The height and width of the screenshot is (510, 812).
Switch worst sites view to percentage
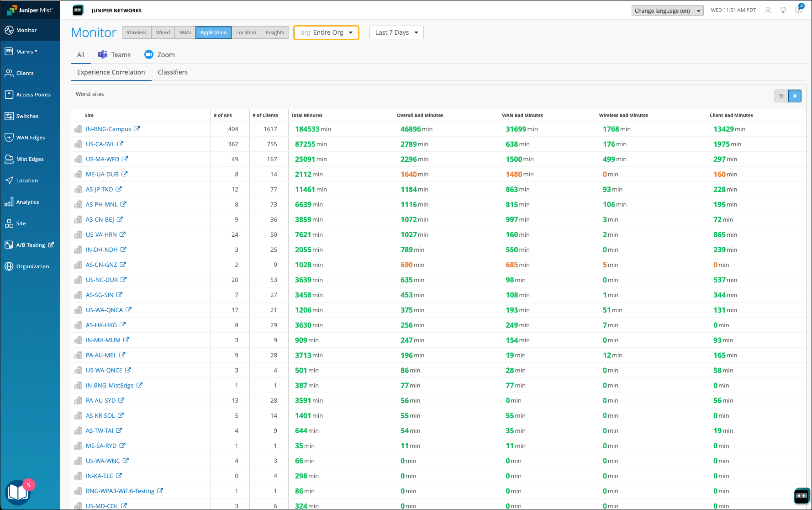click(781, 96)
